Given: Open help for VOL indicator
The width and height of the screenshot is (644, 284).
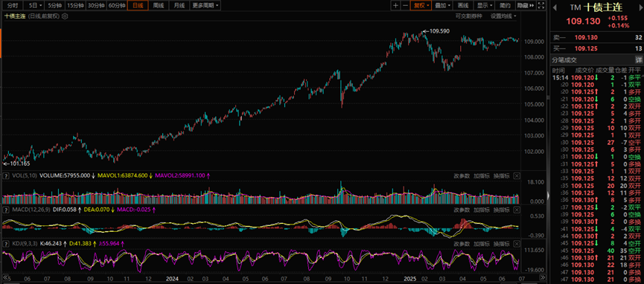Looking at the screenshot, I should 6,175.
